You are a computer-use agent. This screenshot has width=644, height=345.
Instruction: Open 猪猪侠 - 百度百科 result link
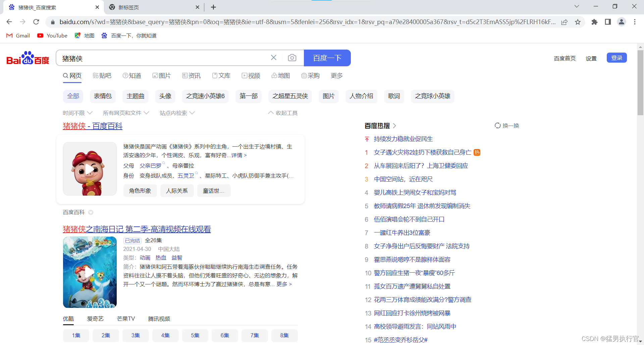(93, 126)
